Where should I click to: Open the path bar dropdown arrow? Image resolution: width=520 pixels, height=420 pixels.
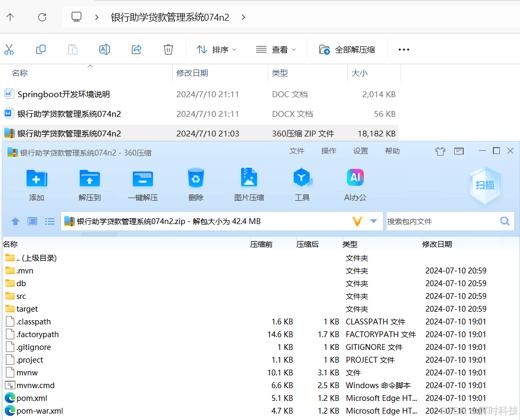pos(373,221)
